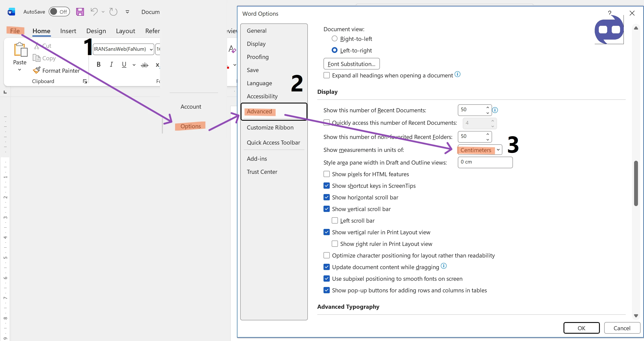Select the Format Painter brush
This screenshot has height=341, width=644.
coord(37,70)
